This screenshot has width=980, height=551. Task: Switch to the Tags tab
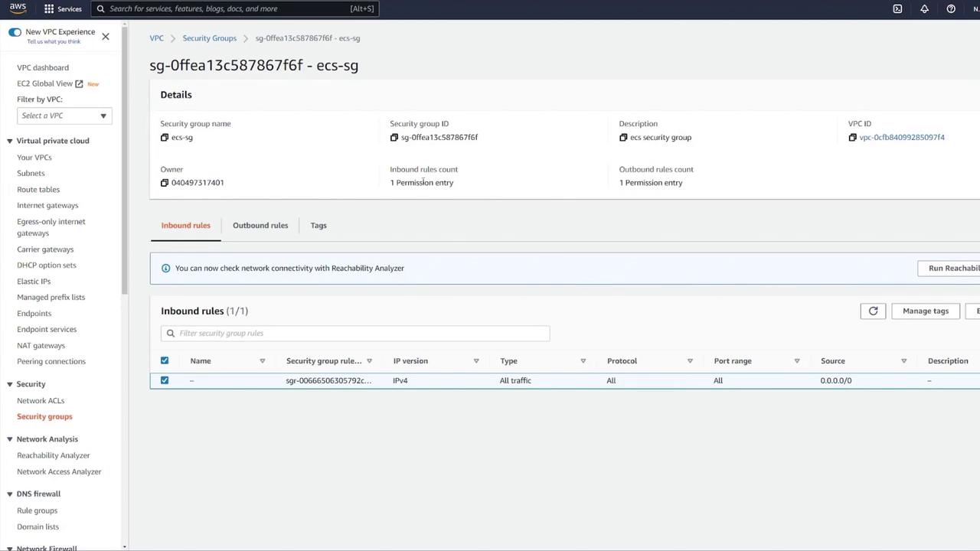point(318,226)
